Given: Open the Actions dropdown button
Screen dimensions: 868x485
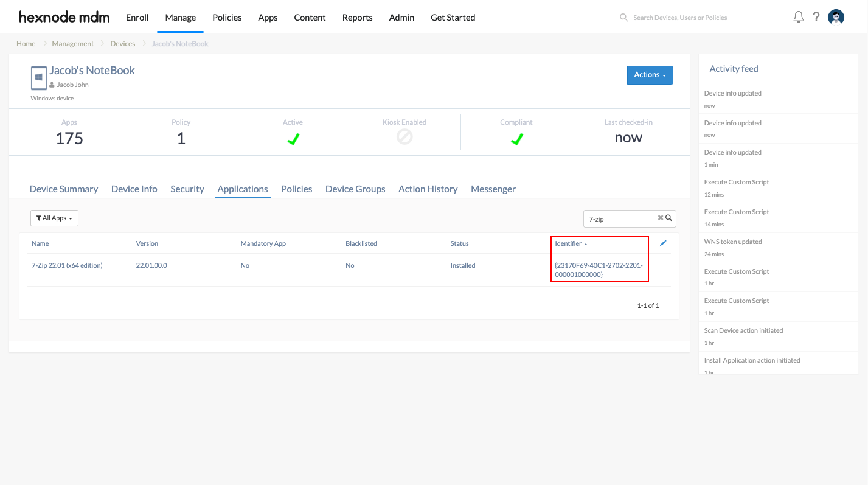Looking at the screenshot, I should click(650, 75).
